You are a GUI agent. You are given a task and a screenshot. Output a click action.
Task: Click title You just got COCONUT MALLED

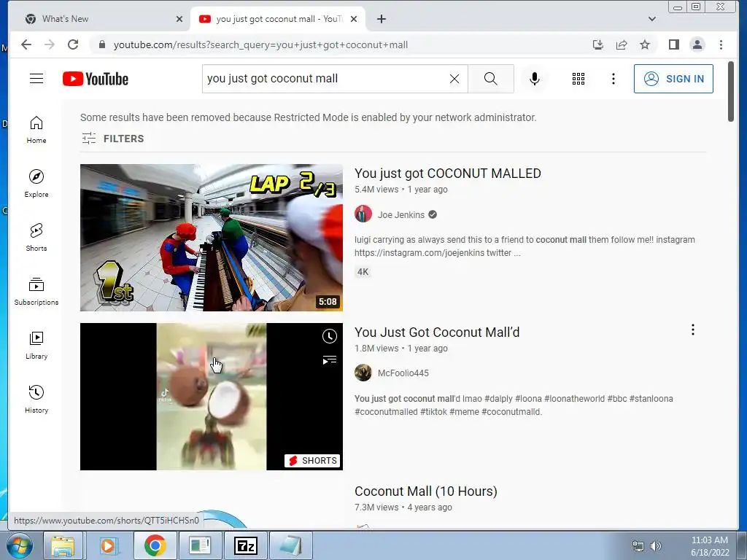click(x=447, y=174)
